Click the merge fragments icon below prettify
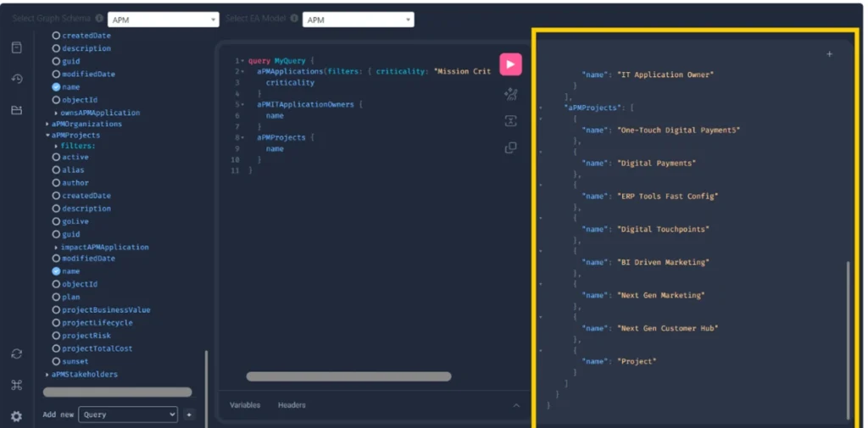 tap(510, 121)
